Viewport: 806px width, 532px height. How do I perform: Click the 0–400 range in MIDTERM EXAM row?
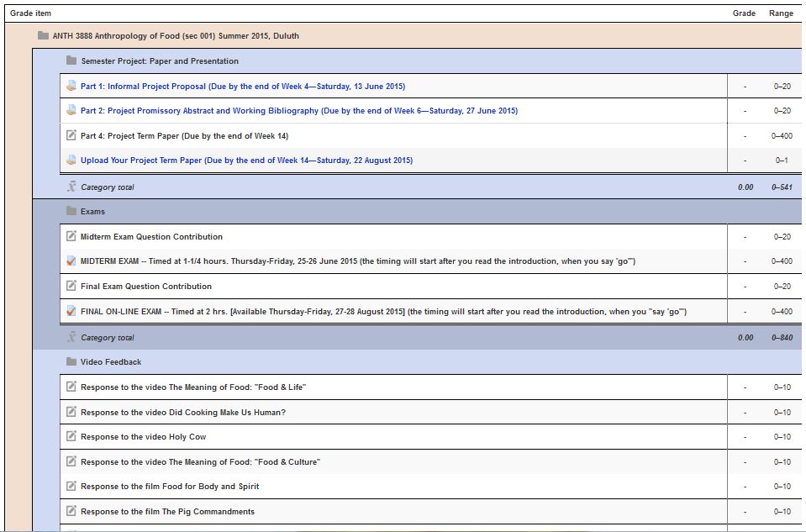point(782,261)
